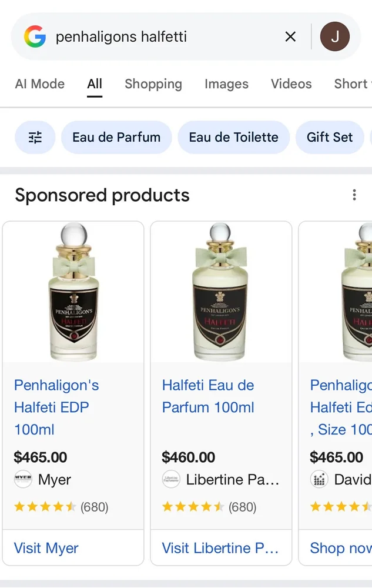This screenshot has width=372, height=588.
Task: Click the Myer Halfeti bottle image
Action: (x=73, y=292)
